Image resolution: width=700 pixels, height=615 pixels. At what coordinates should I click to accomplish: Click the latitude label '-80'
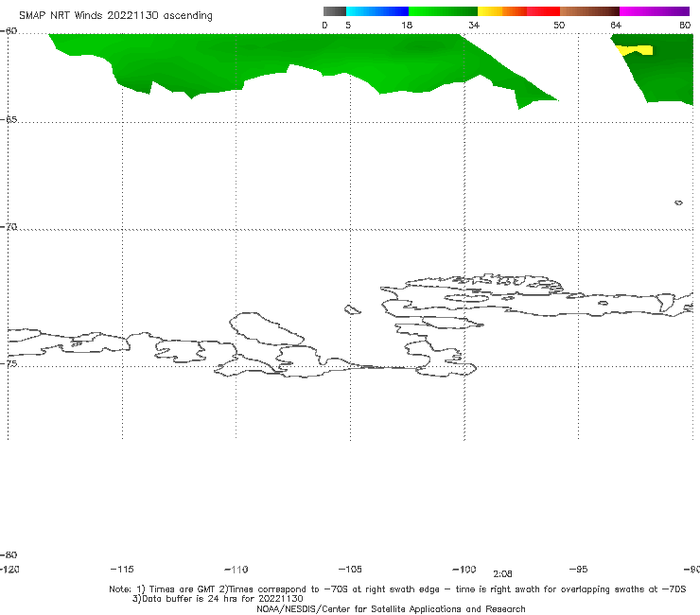(x=9, y=554)
